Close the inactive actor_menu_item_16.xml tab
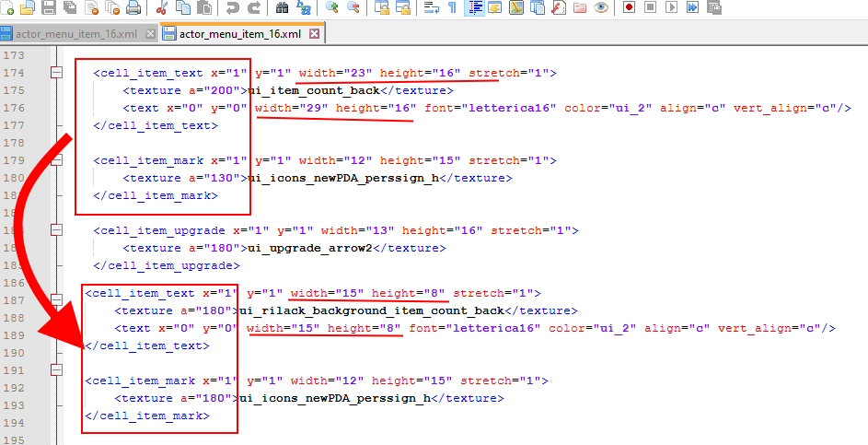Image resolution: width=868 pixels, height=445 pixels. pos(150,34)
